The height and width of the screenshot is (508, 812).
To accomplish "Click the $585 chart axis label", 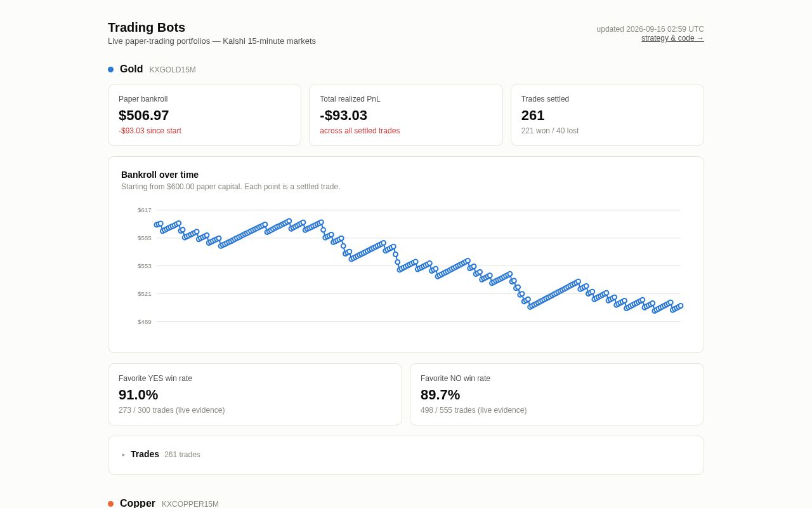I will (145, 238).
